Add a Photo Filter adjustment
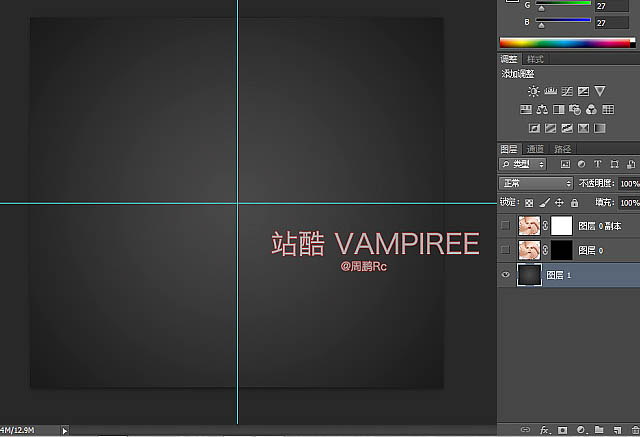Screen dimensions: 640x437 [x=575, y=109]
